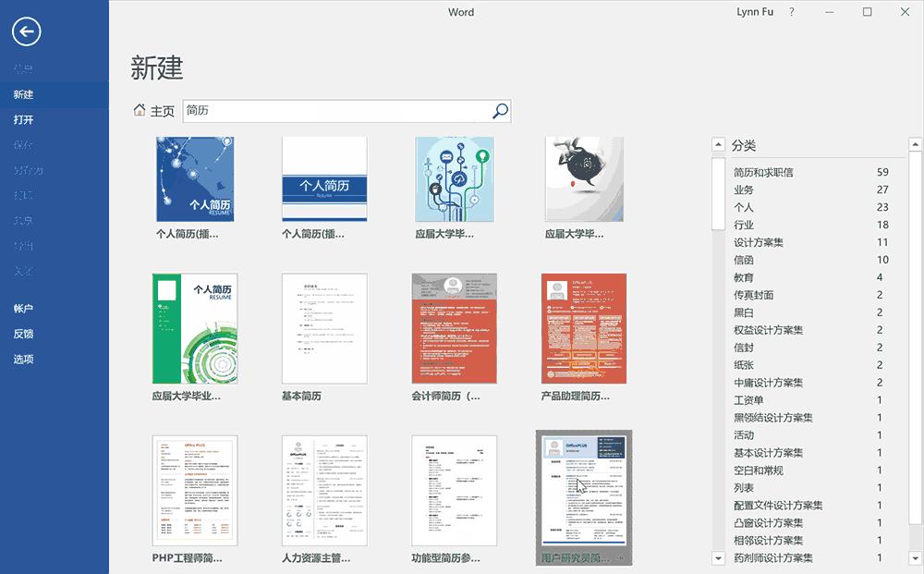
Task: Open Word 选项 settings
Action: [x=22, y=359]
